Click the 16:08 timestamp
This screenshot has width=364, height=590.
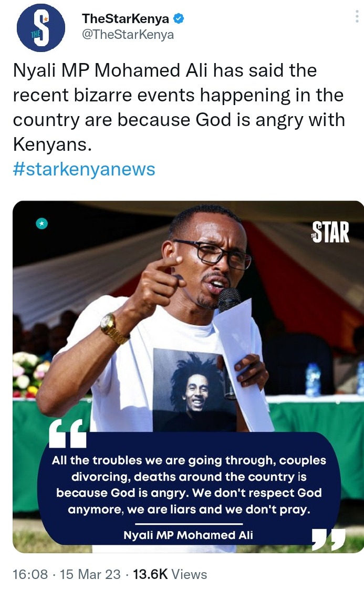click(x=30, y=574)
